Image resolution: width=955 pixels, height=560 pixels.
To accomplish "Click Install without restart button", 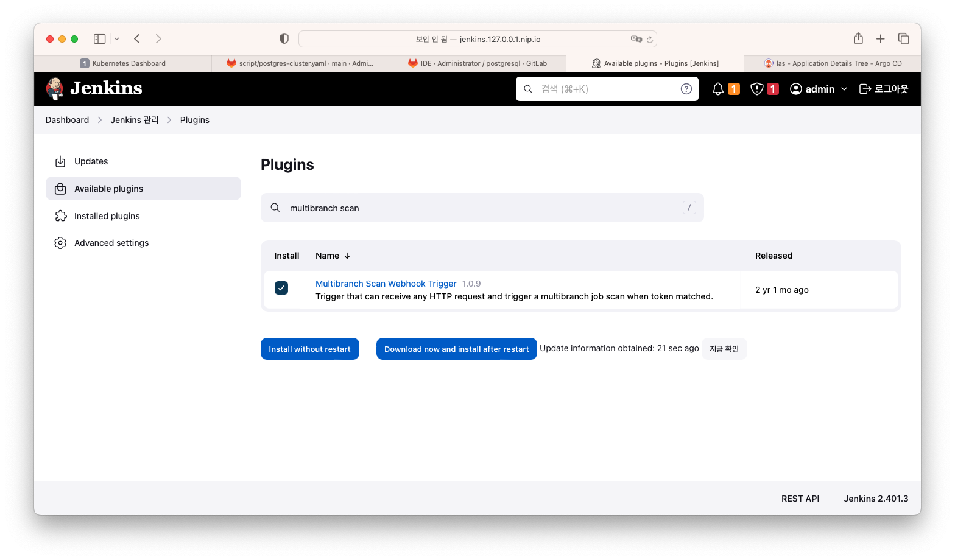I will pos(310,349).
